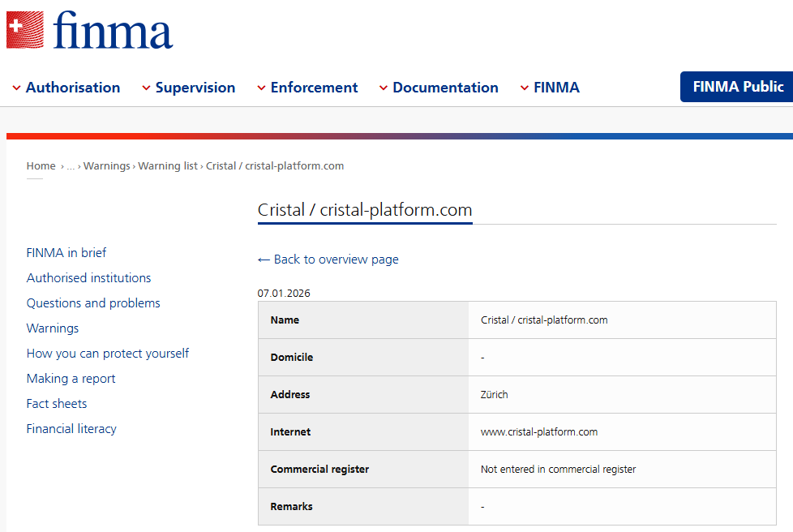
Task: Click the ellipsis breadcrumb item
Action: click(71, 166)
